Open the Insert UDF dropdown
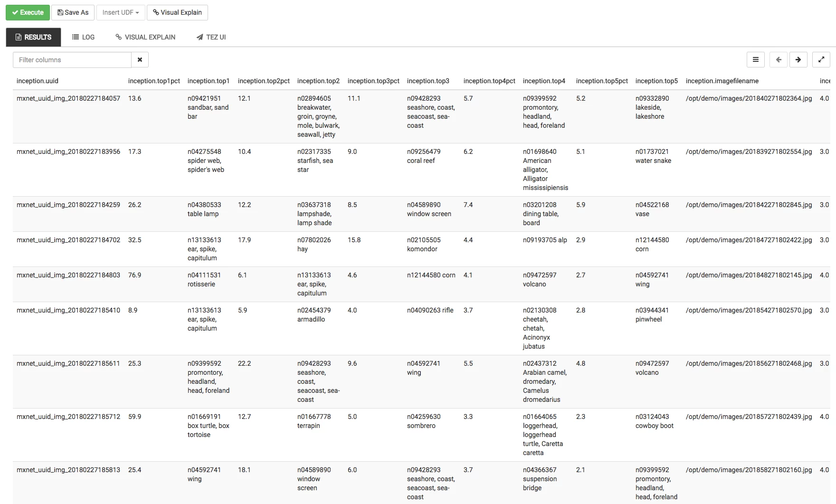Viewport: 836px width, 504px height. 121,12
